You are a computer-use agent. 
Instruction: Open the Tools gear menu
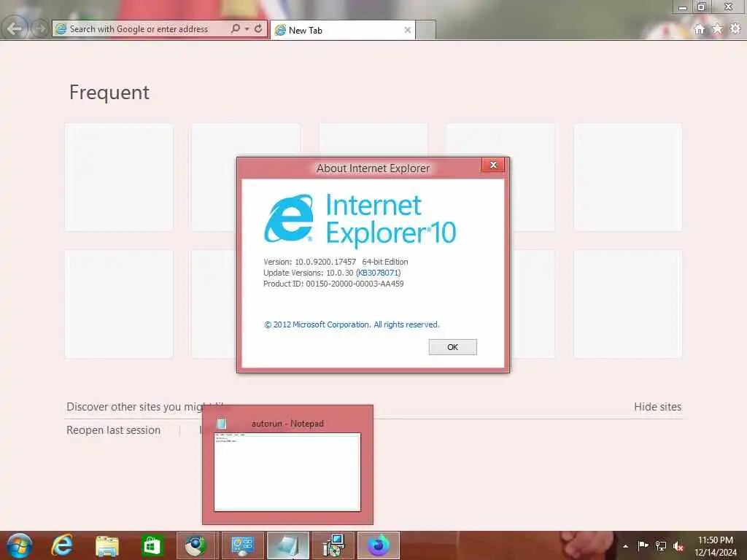(x=735, y=29)
